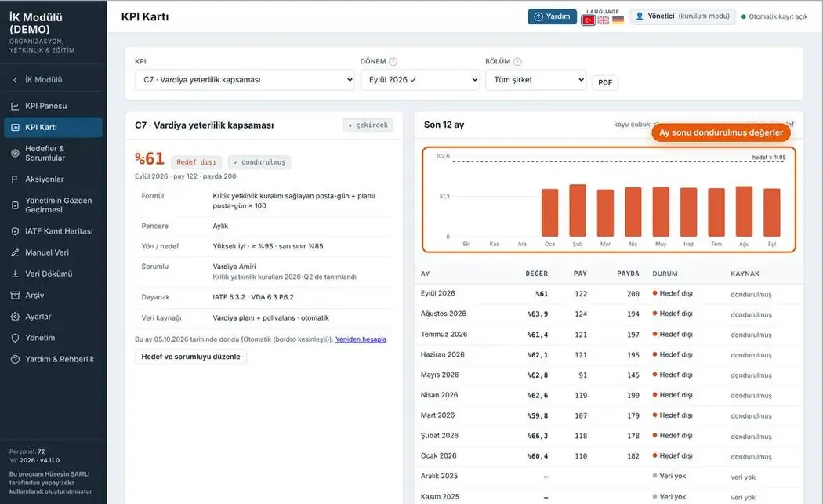Click Hedef ve sorumluyu düzenle button
Screen dimensions: 823x504
190,357
